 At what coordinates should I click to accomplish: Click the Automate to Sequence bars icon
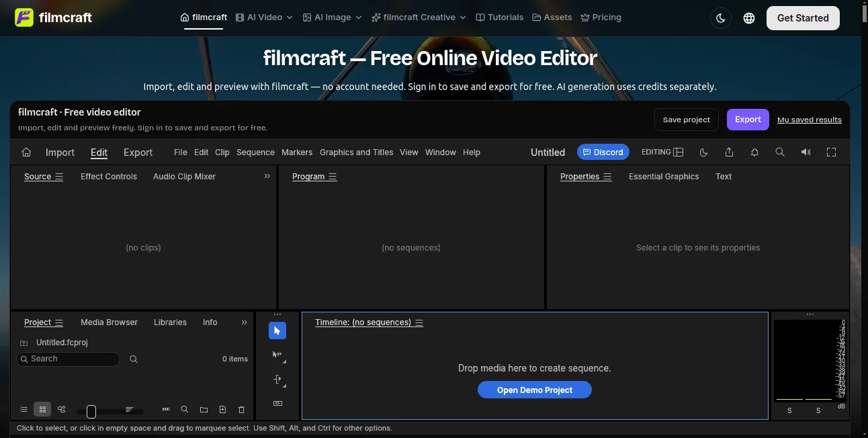[166, 409]
